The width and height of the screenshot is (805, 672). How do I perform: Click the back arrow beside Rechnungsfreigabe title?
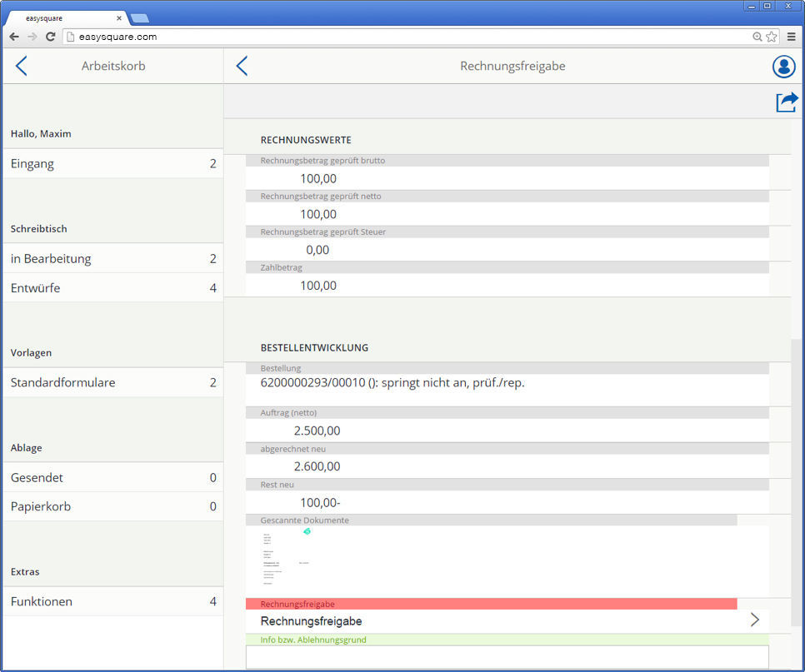242,67
